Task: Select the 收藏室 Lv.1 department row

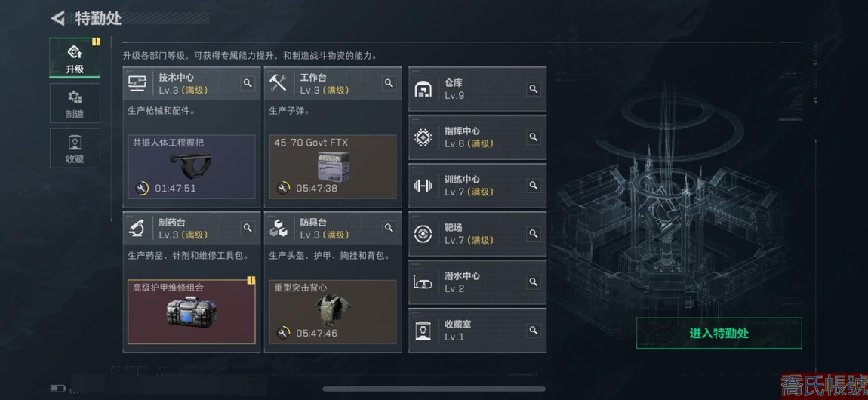Action: click(x=477, y=331)
